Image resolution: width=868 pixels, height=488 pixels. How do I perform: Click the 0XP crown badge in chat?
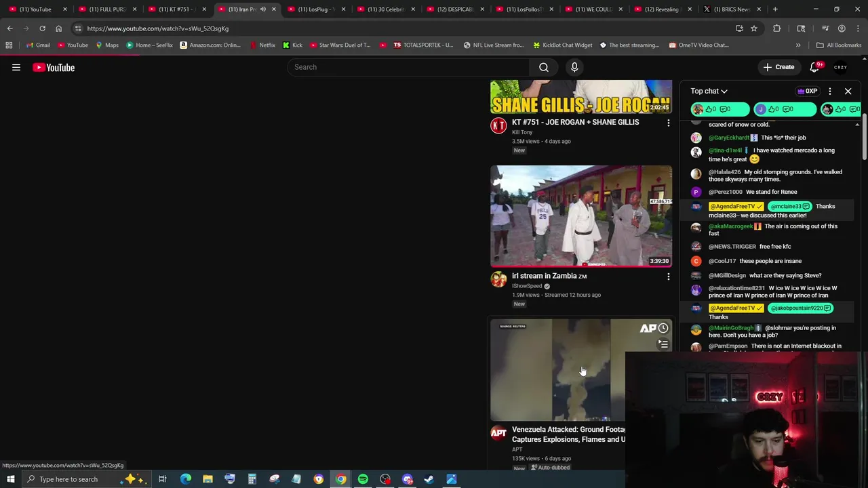coord(807,91)
